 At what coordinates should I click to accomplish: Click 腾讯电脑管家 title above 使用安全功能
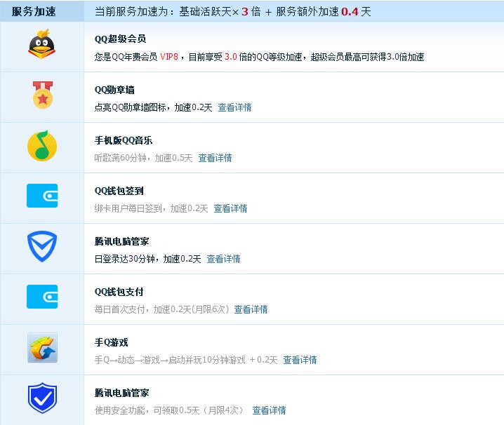[122, 393]
